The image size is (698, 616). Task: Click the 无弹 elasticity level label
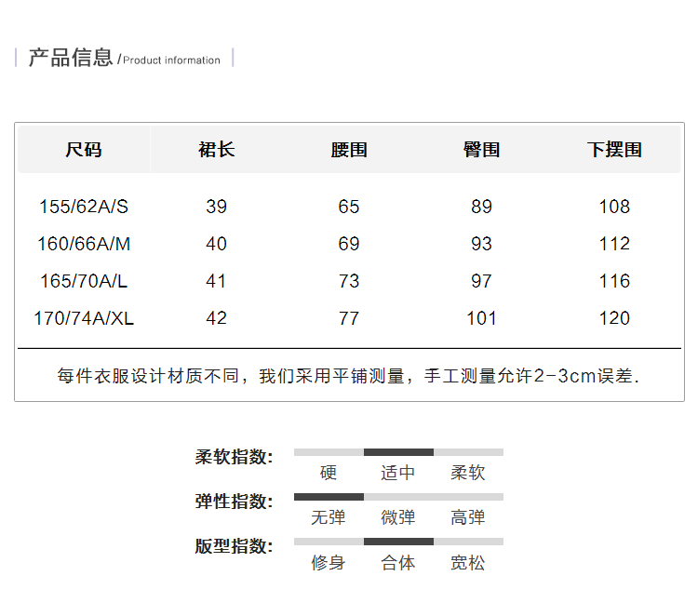click(329, 517)
